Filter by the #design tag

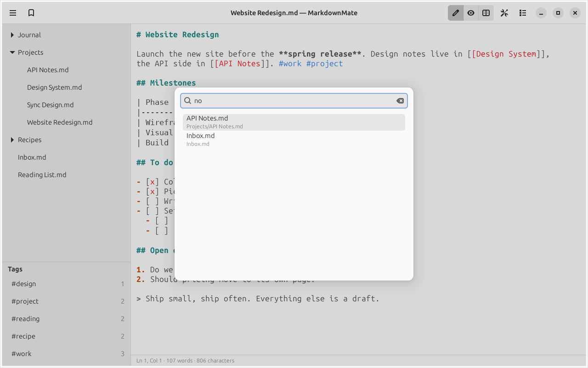[67, 284]
